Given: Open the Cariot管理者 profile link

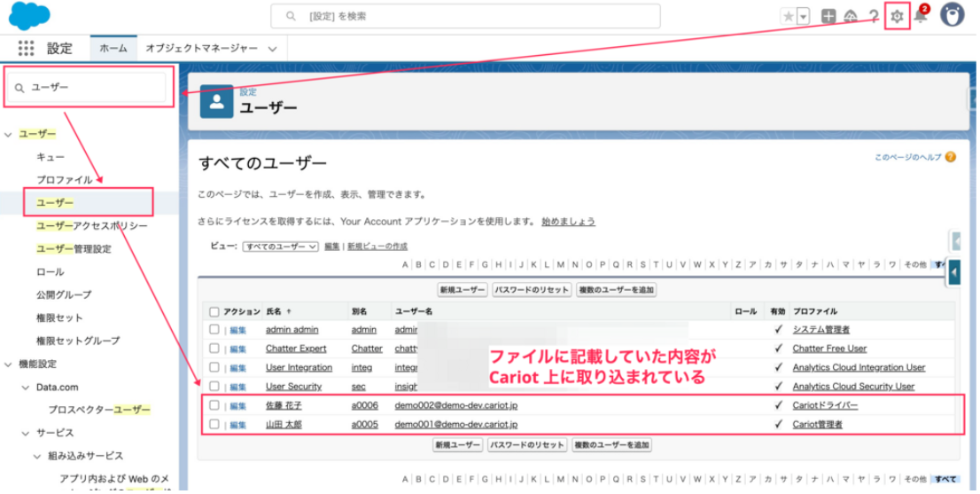Looking at the screenshot, I should (817, 425).
